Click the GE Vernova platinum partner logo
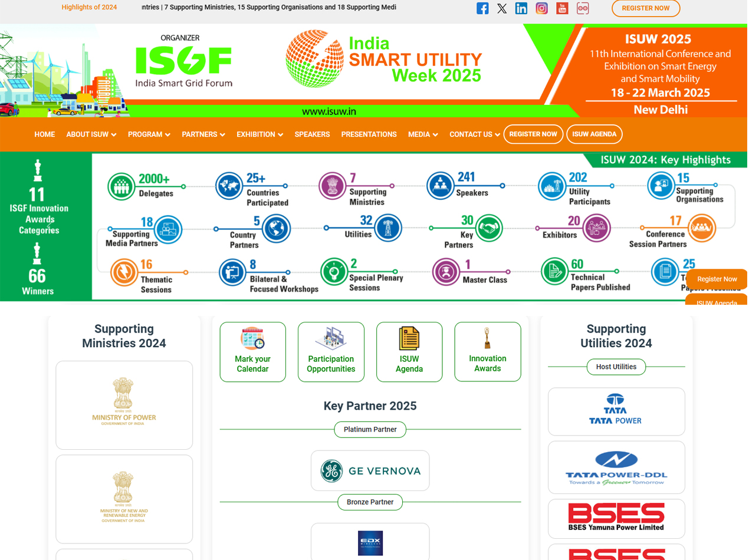This screenshot has height=560, width=749. pos(370,471)
